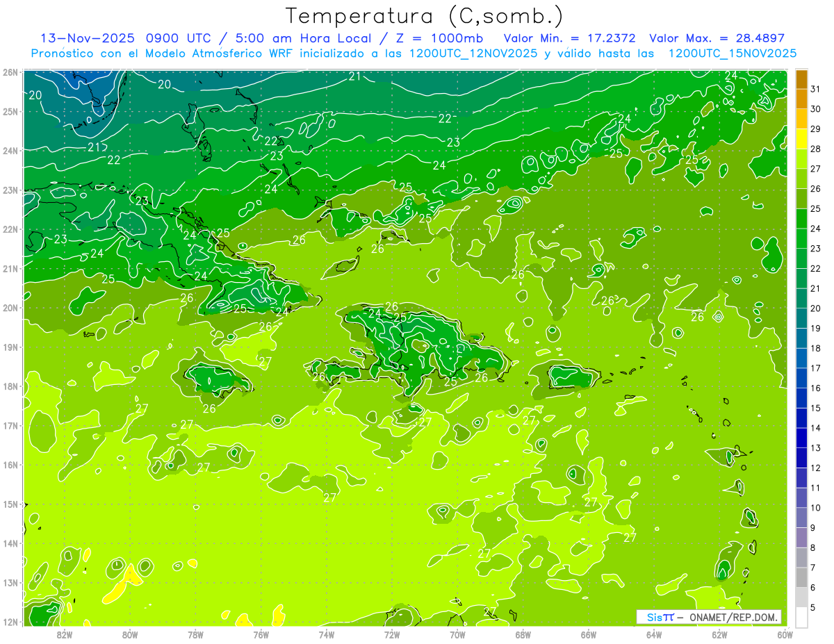Select the '5:00 am Hora Local' text
This screenshot has width=834, height=644.
coord(304,38)
